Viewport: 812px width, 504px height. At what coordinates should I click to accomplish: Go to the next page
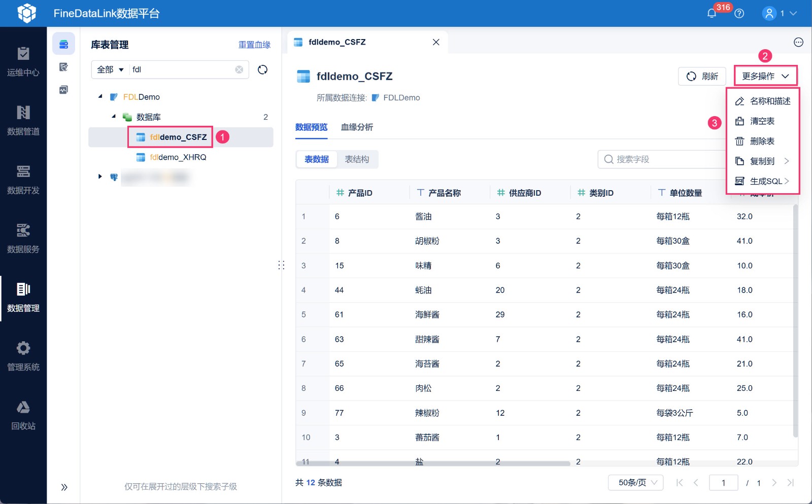(774, 483)
